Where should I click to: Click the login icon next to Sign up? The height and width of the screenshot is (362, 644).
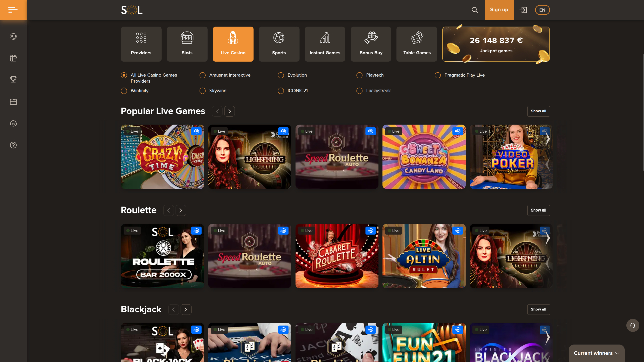click(x=524, y=10)
